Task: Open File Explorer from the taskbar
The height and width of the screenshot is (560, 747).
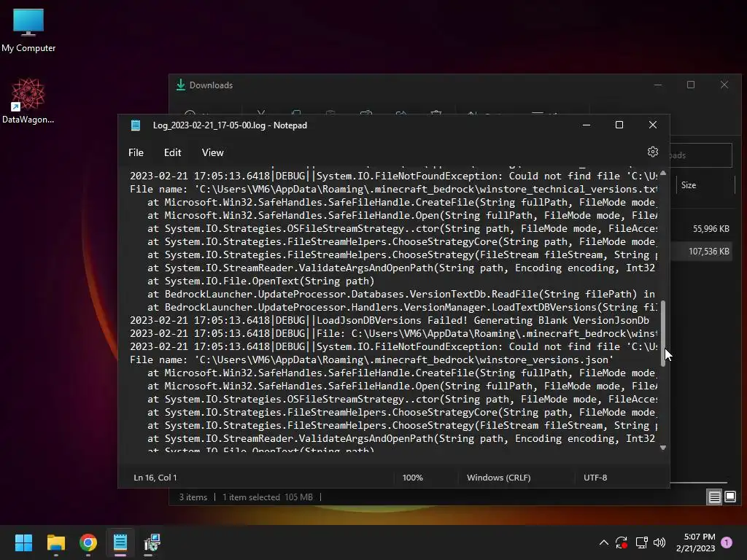Action: click(x=55, y=542)
